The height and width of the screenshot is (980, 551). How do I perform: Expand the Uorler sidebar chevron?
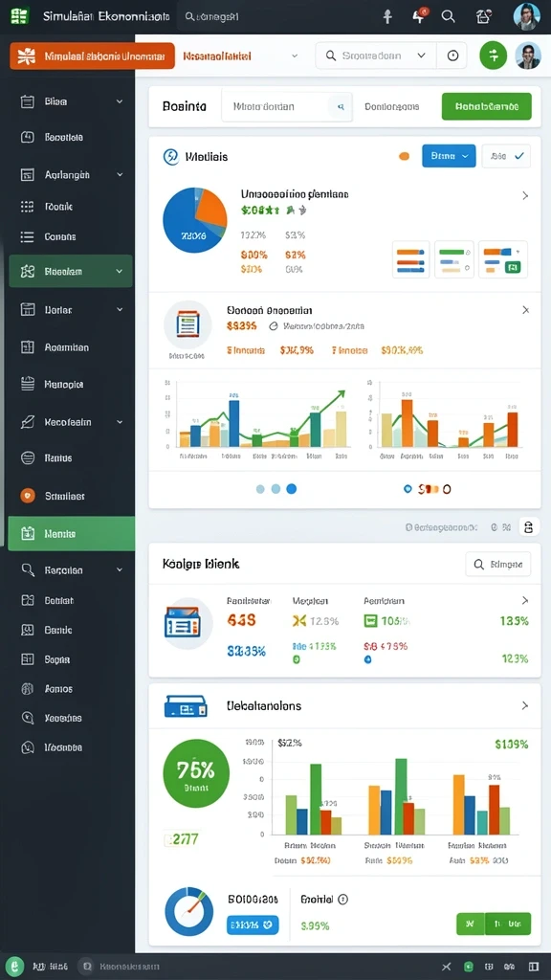120,309
